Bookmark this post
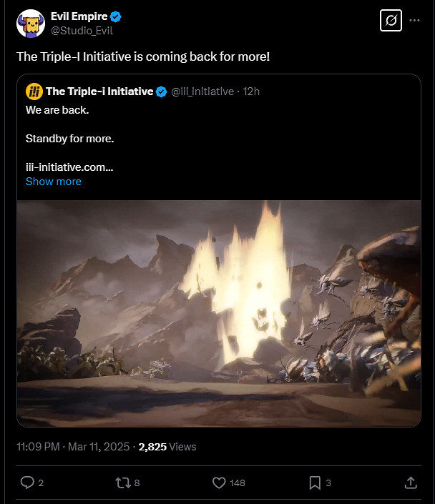 tap(315, 483)
